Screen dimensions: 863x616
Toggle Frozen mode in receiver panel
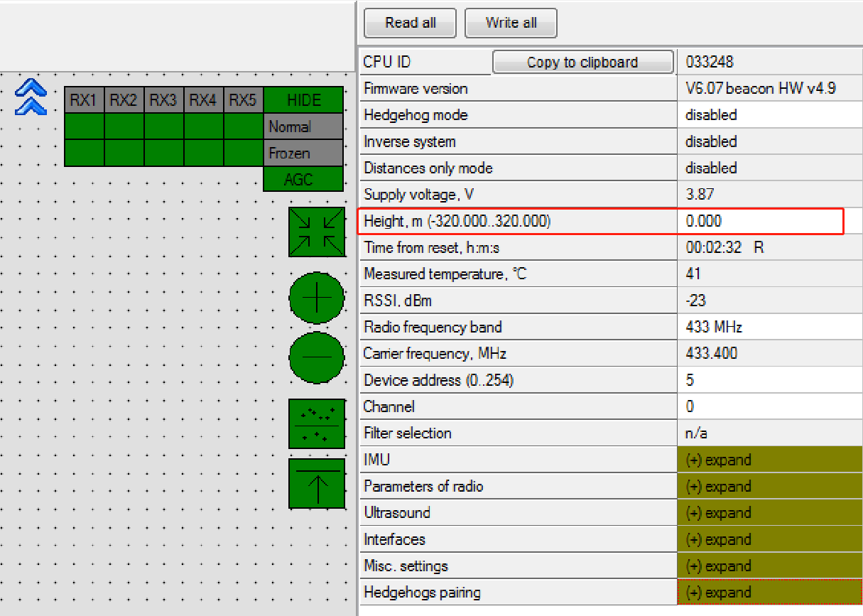(303, 153)
